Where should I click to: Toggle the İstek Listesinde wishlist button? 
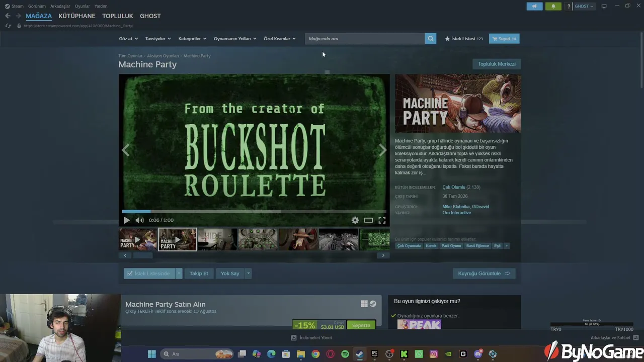(149, 274)
